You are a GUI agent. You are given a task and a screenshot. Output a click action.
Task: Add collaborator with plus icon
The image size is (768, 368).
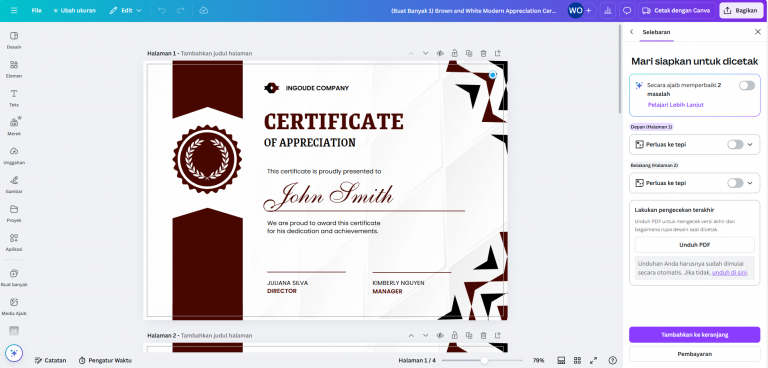click(588, 10)
